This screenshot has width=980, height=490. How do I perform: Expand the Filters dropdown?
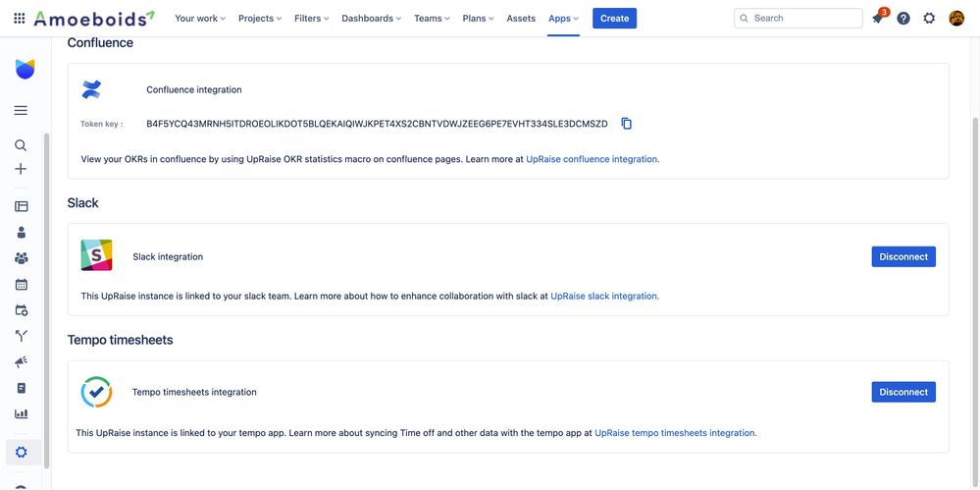pyautogui.click(x=312, y=18)
